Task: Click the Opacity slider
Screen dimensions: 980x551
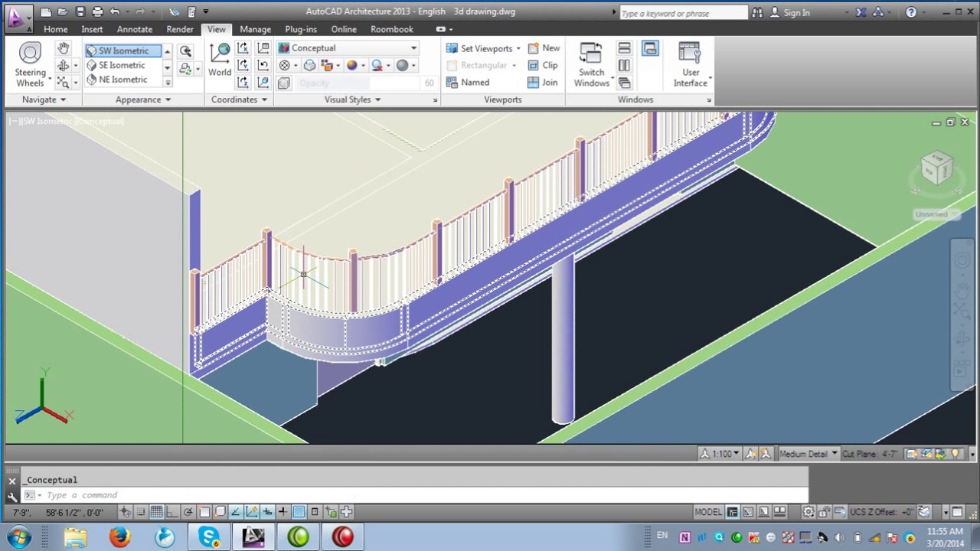Action: pyautogui.click(x=356, y=83)
